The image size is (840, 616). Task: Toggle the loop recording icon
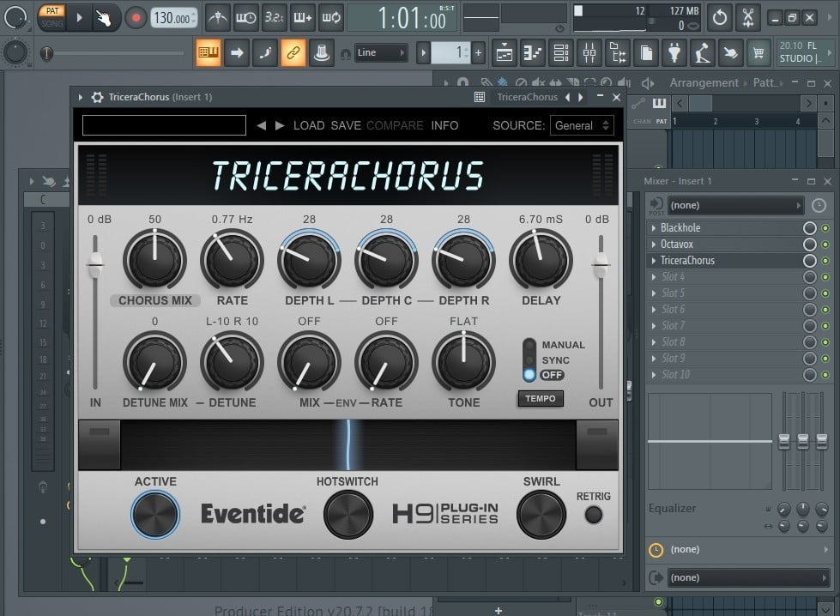tap(331, 18)
